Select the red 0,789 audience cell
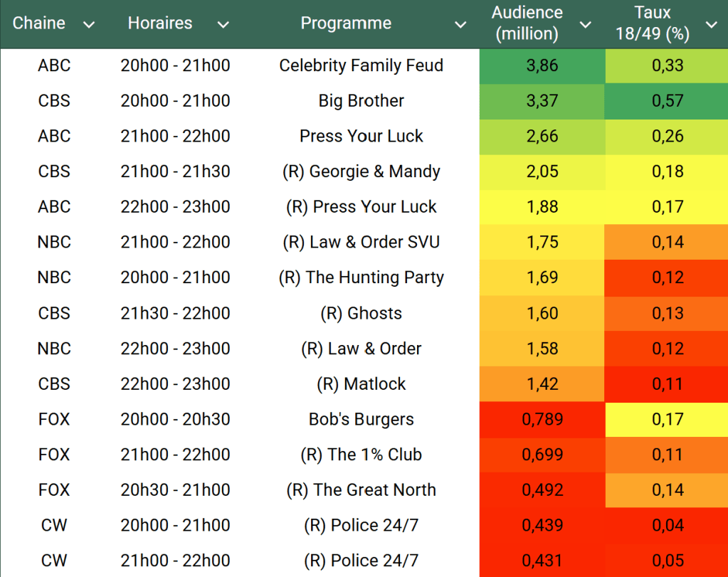The image size is (728, 577). pos(542,419)
